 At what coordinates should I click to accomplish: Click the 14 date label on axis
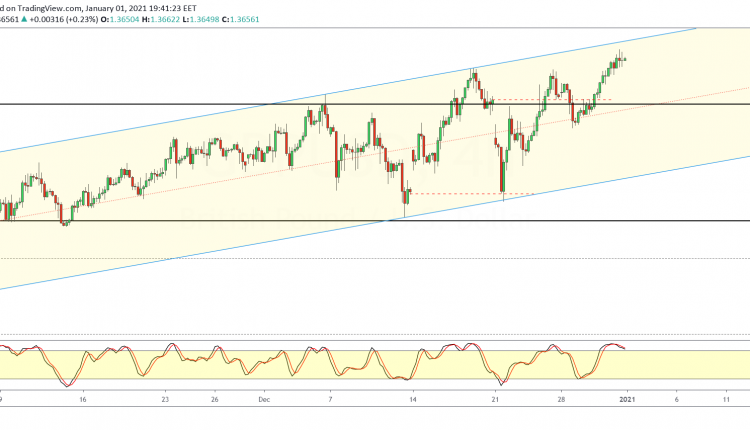pyautogui.click(x=411, y=399)
